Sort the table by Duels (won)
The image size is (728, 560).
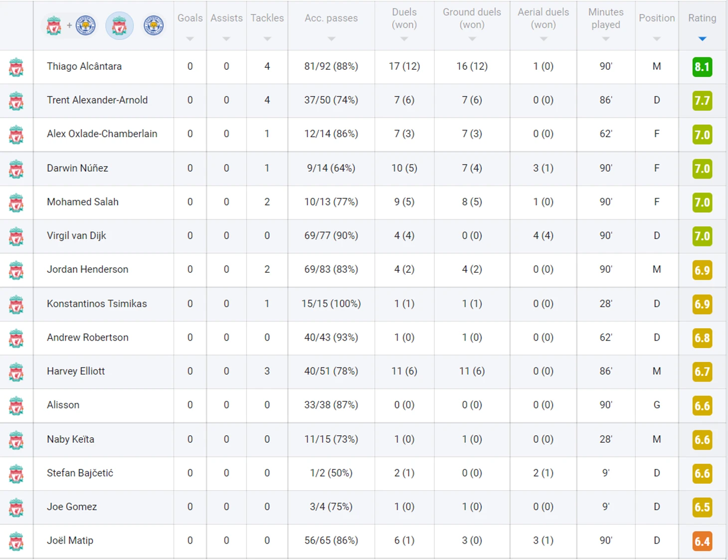click(404, 25)
